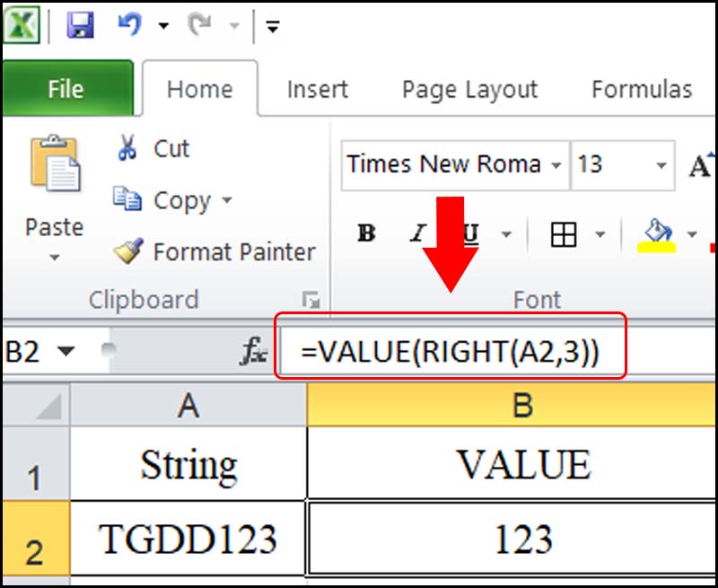
Task: Click the Insert Function fx button
Action: [254, 352]
